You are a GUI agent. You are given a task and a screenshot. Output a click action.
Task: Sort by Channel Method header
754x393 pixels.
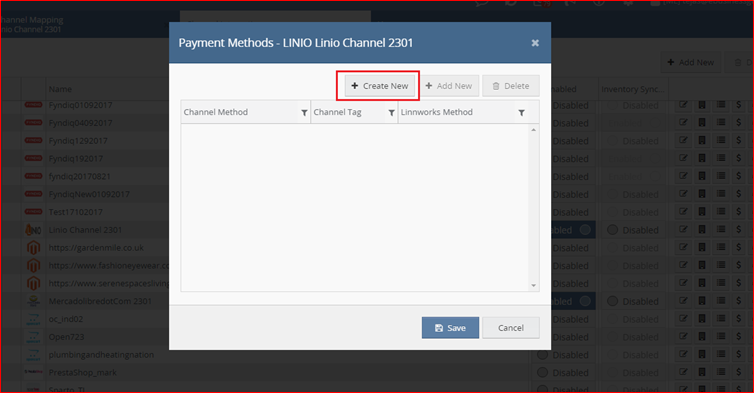point(215,112)
